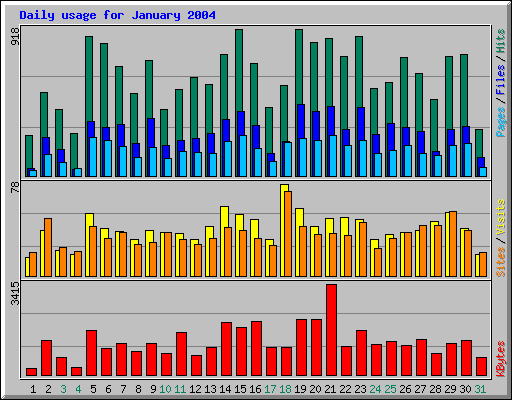Select day label "30" on the x-axis
The image size is (512, 400).
click(x=465, y=389)
